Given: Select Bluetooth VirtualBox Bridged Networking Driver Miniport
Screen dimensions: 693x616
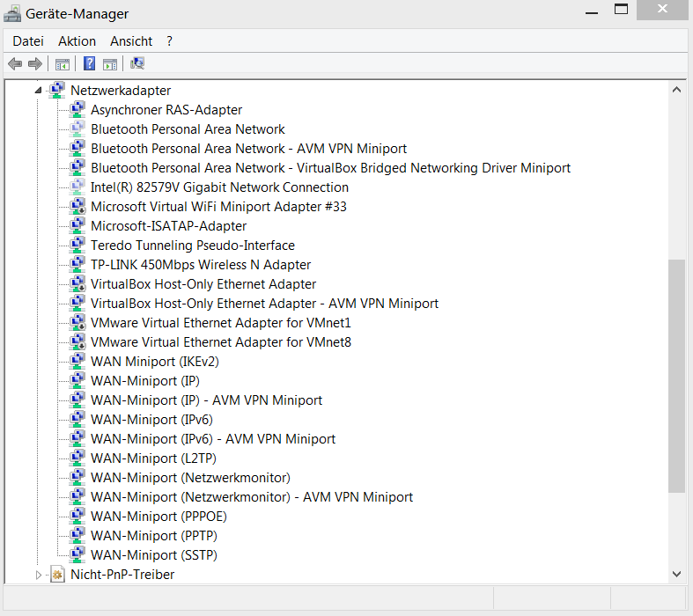Looking at the screenshot, I should [330, 168].
